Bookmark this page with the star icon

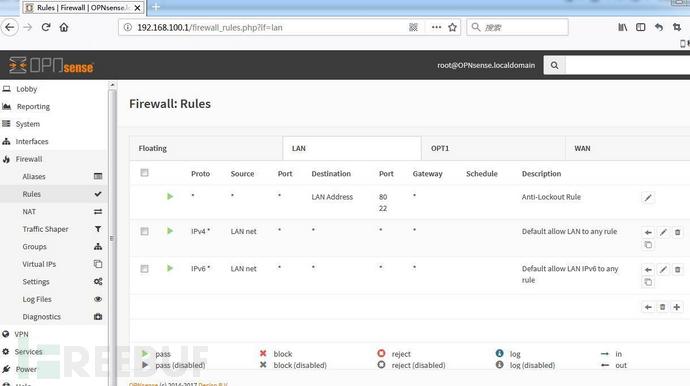click(452, 27)
